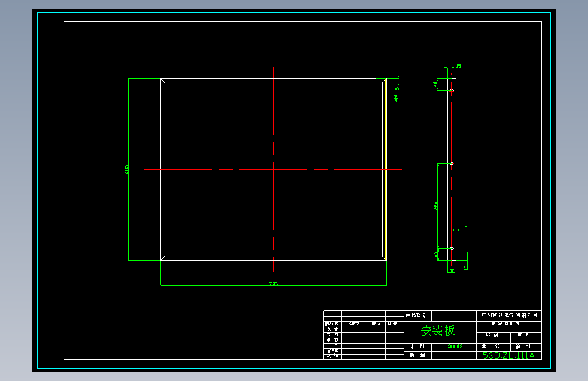Image resolution: width=588 pixels, height=381 pixels.
Task: Click the green title text 安装板
Action: pyautogui.click(x=437, y=330)
